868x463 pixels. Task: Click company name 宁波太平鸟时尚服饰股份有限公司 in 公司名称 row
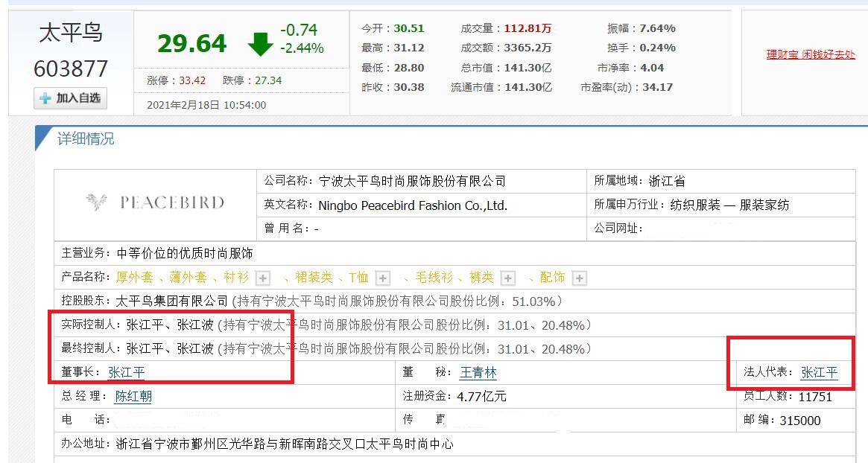pyautogui.click(x=413, y=181)
